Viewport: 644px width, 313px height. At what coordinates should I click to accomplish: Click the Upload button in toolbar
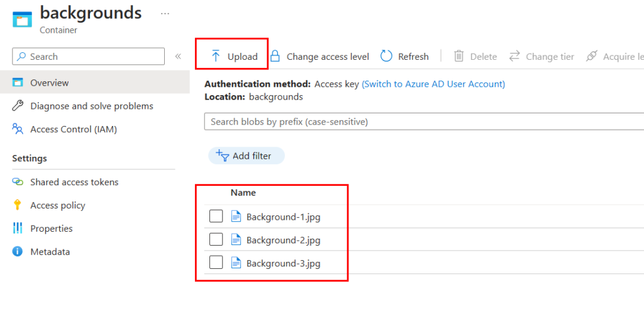pos(234,57)
